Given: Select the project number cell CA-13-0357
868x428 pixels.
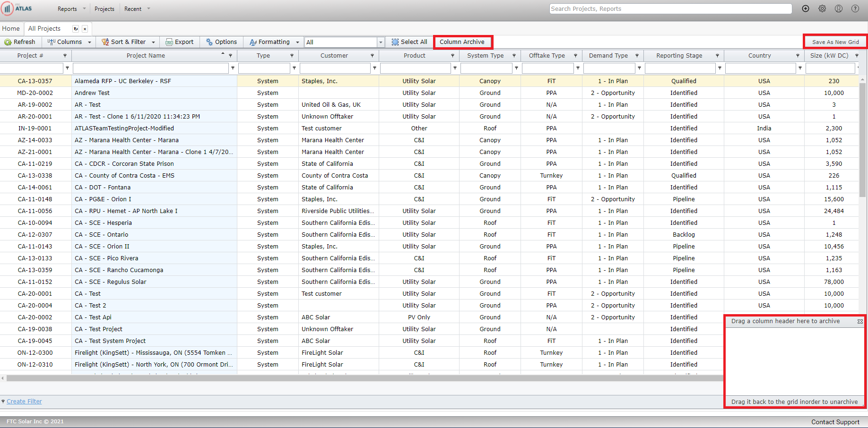Looking at the screenshot, I should [x=35, y=81].
